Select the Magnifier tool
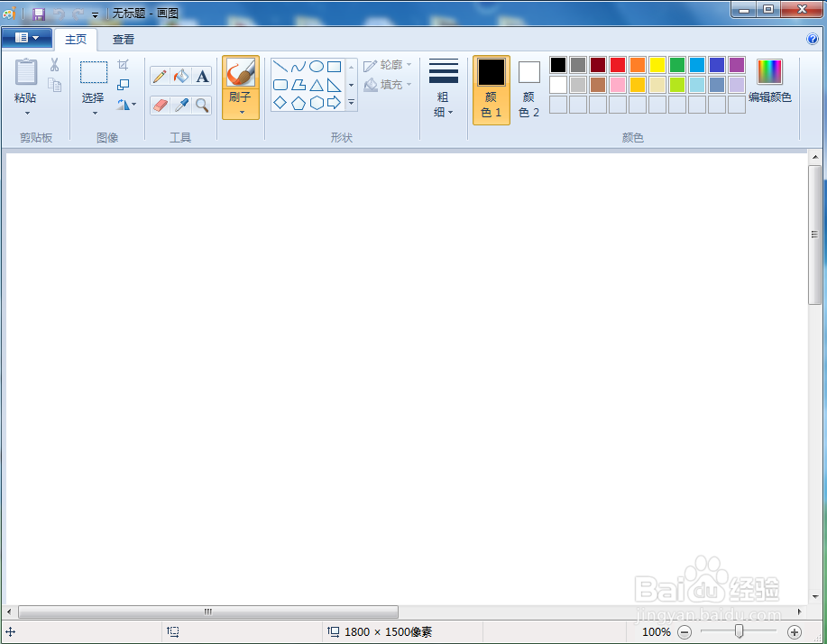Image resolution: width=827 pixels, height=644 pixels. pyautogui.click(x=202, y=106)
